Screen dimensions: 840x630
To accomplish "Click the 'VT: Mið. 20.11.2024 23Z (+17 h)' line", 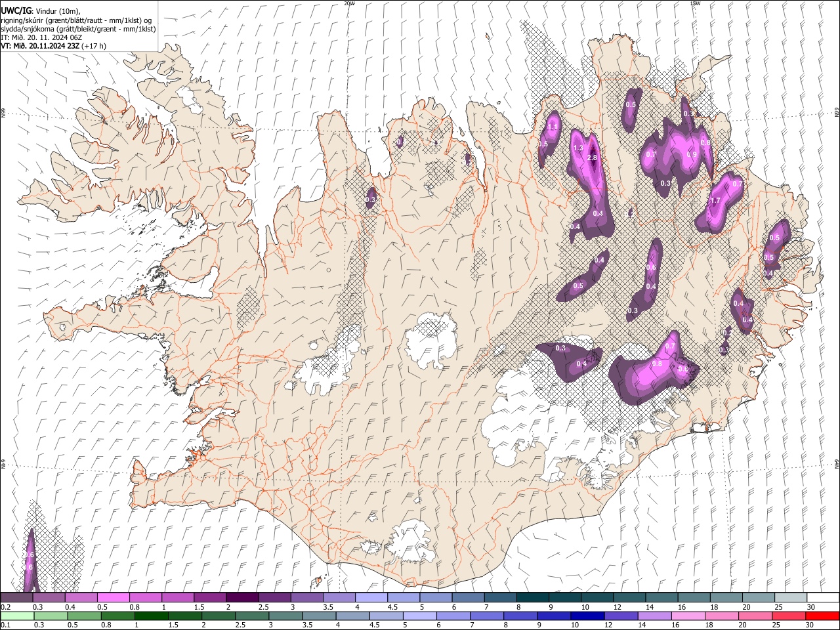I will tap(53, 46).
